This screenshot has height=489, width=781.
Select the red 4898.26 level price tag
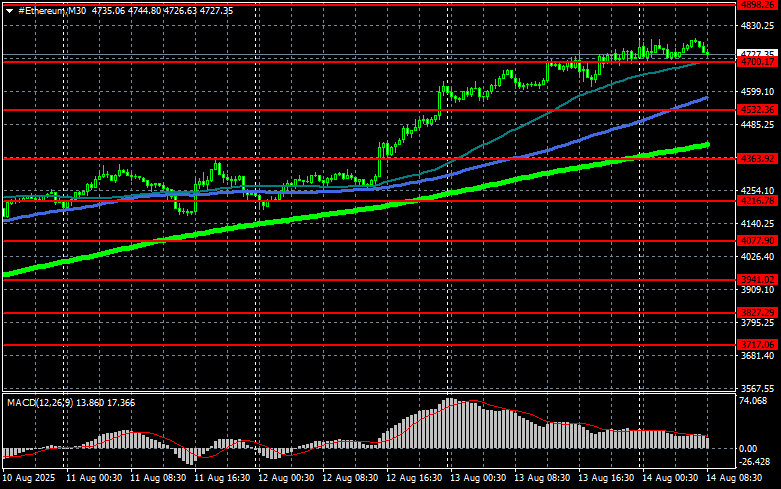(757, 4)
